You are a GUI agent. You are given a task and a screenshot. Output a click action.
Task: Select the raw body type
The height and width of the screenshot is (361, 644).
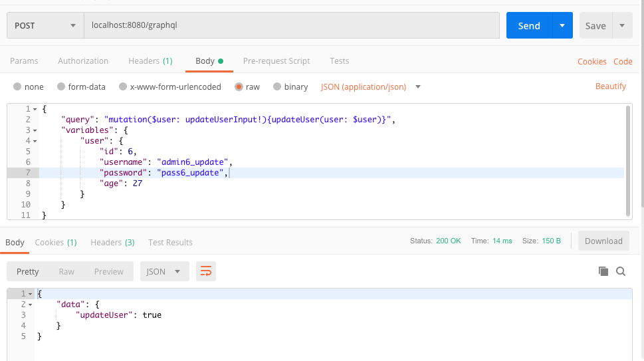(247, 86)
